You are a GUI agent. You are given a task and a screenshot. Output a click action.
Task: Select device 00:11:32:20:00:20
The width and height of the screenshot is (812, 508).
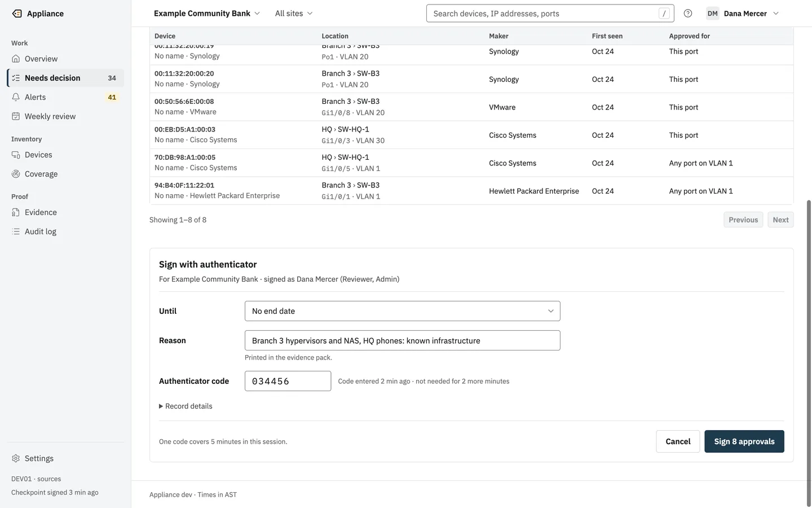tap(471, 79)
